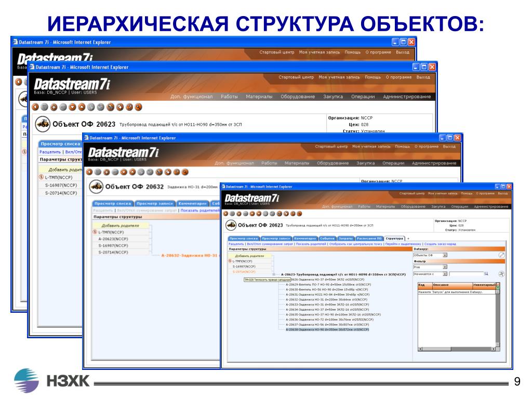Click down arrow icon in 20632 window toolbar
The image size is (532, 399).
(124, 172)
